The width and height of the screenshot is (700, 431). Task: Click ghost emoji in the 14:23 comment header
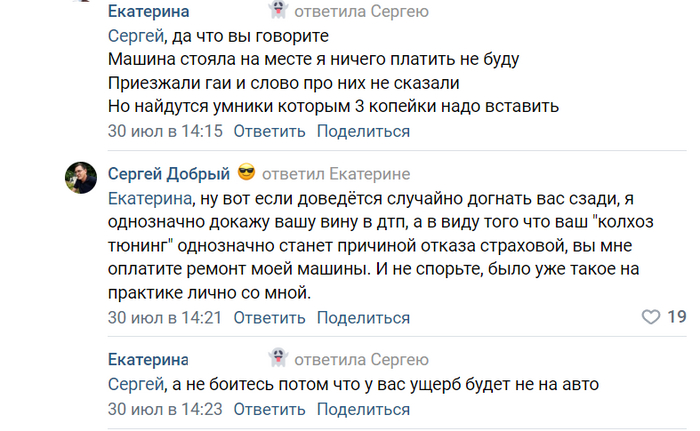[x=280, y=359]
